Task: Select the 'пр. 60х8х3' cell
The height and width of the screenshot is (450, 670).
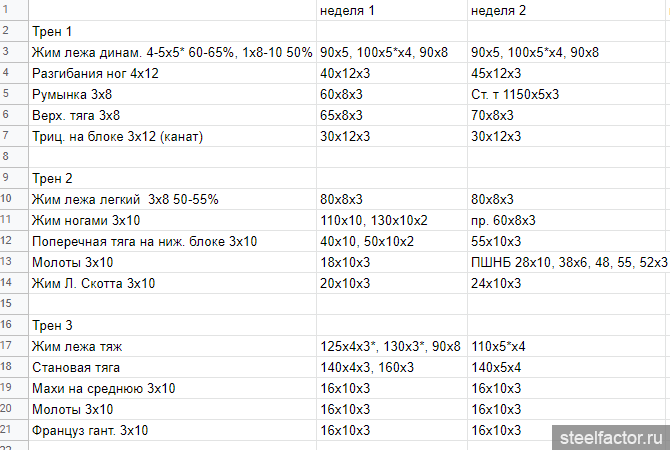Action: coord(568,220)
